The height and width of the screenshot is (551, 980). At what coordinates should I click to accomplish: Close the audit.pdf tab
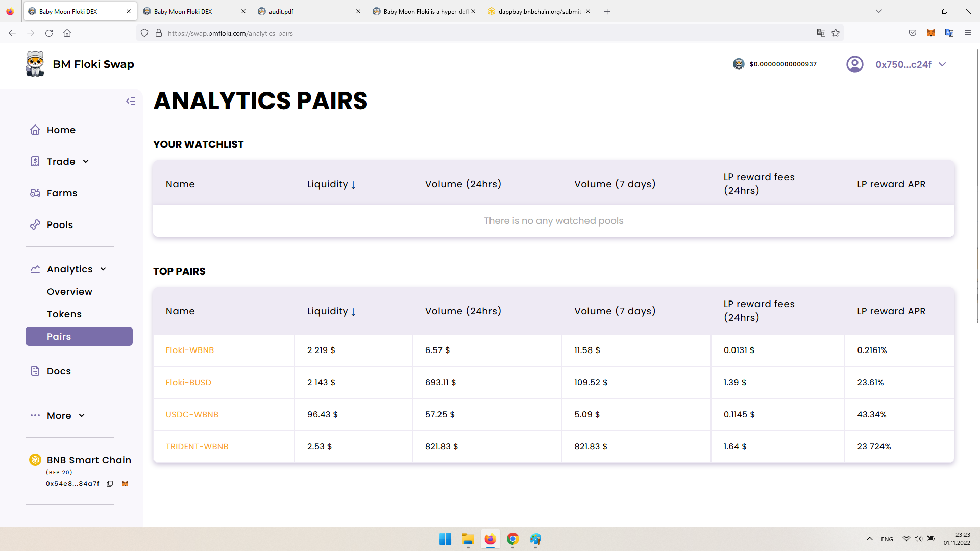tap(358, 11)
